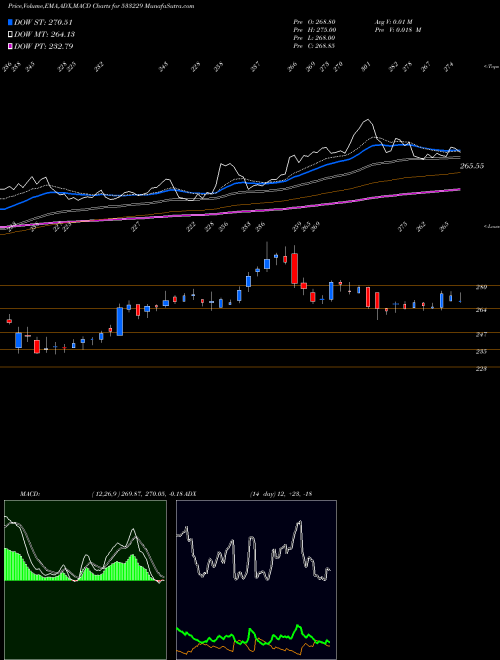Click the '<Lows' label at chart right
500x660 pixels.
(492, 226)
